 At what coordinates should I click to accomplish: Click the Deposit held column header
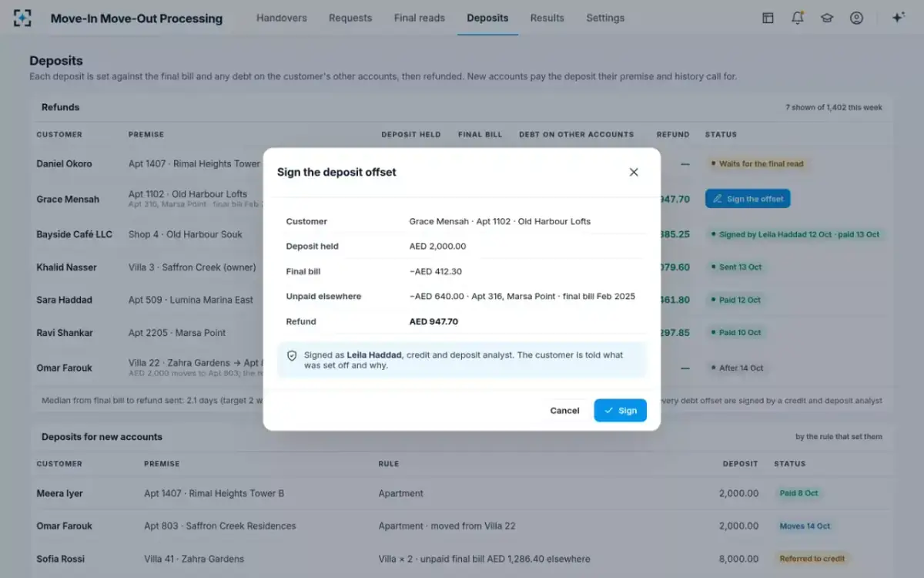[x=411, y=134]
